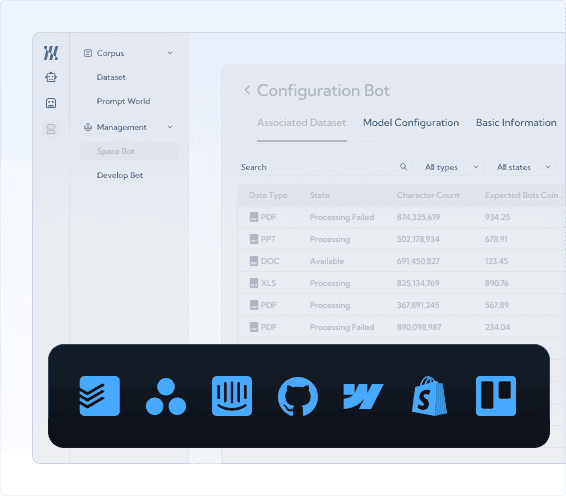Open Dataset in the sidebar
The height and width of the screenshot is (496, 566).
(x=111, y=77)
